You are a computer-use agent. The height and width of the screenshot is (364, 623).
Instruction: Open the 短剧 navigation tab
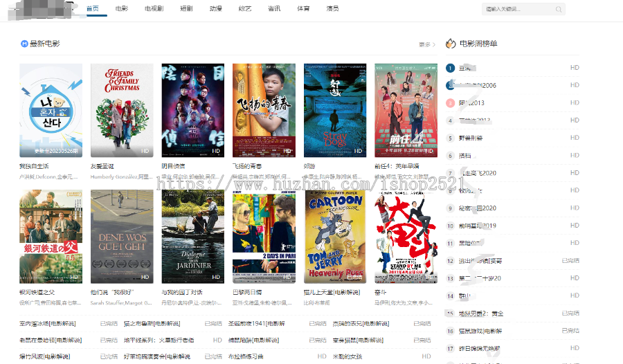(186, 8)
